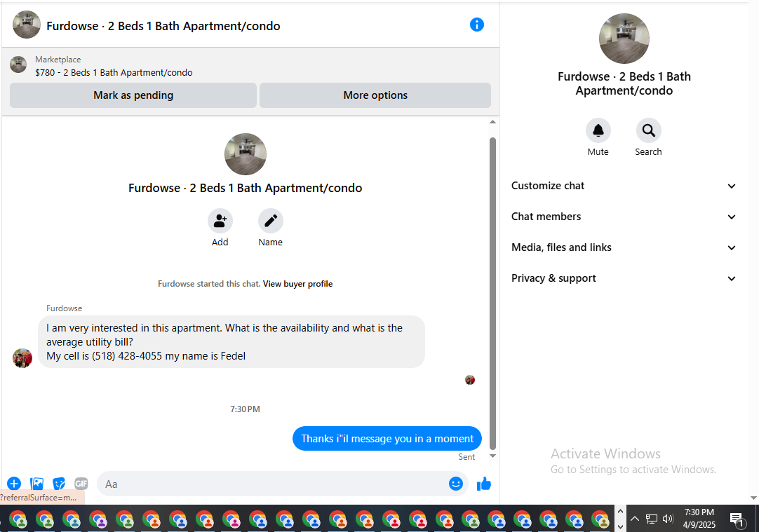Screen dimensions: 759x532
Task: Click the $780 listing title text
Action: (114, 73)
